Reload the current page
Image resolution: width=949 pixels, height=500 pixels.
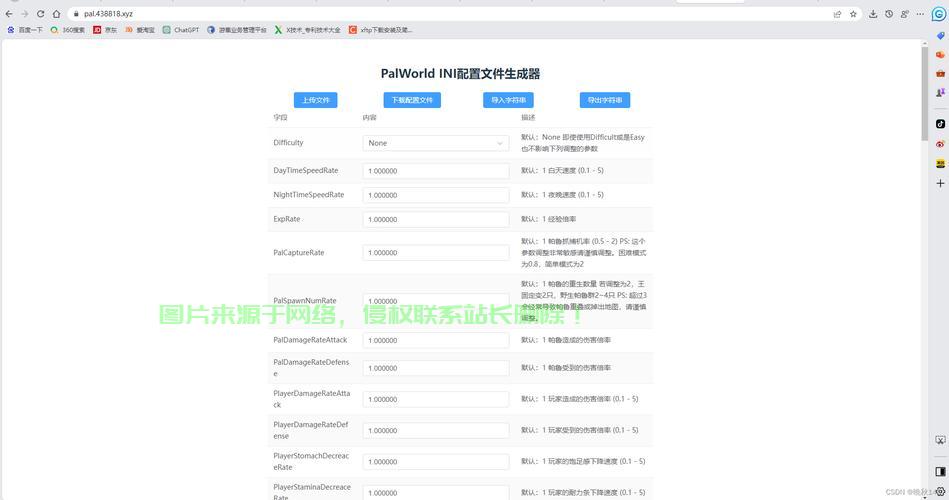point(41,14)
